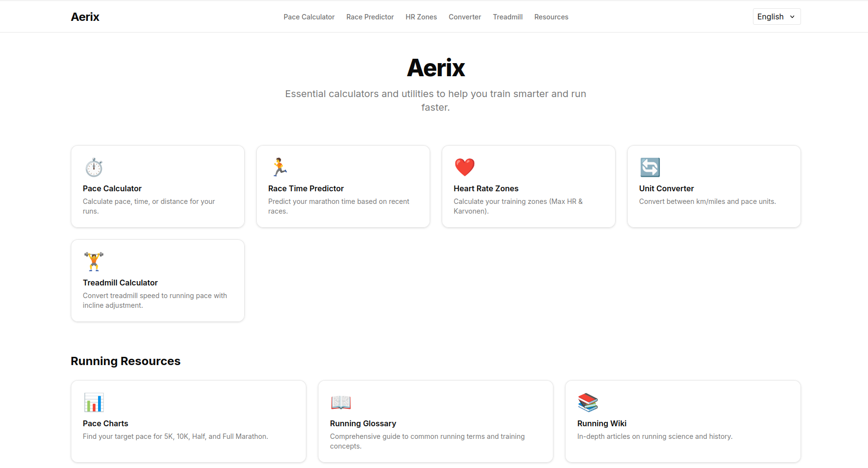The height and width of the screenshot is (468, 868).
Task: Click the Aerix logo in the header
Action: tap(85, 16)
